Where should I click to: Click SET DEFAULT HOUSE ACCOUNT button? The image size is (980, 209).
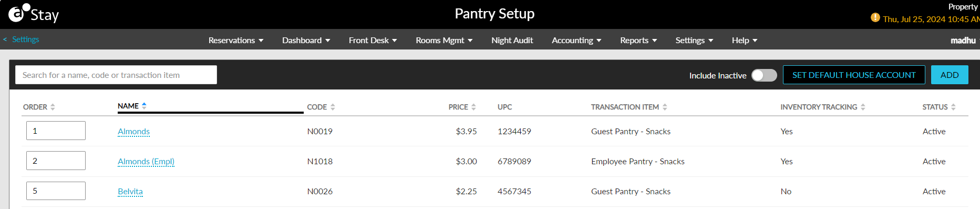854,75
